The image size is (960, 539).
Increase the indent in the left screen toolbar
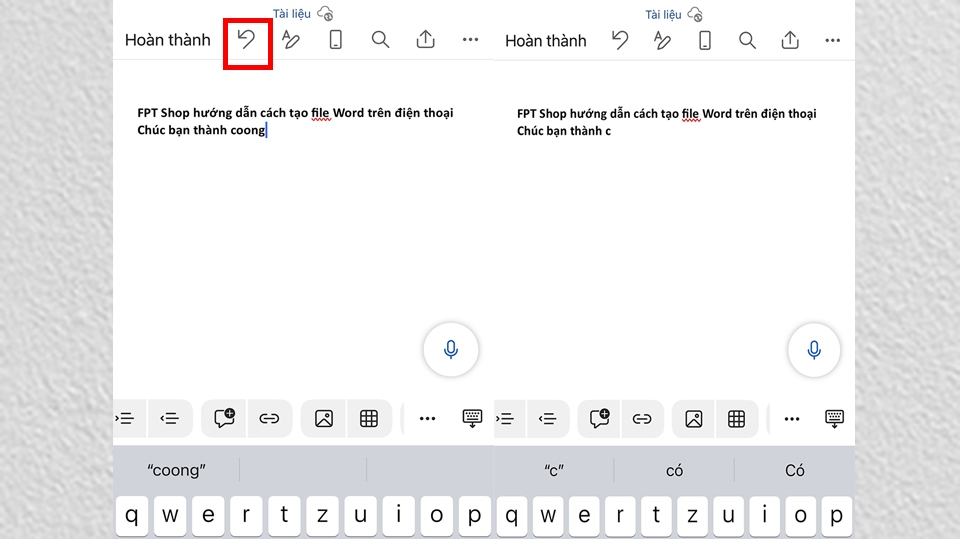[126, 418]
